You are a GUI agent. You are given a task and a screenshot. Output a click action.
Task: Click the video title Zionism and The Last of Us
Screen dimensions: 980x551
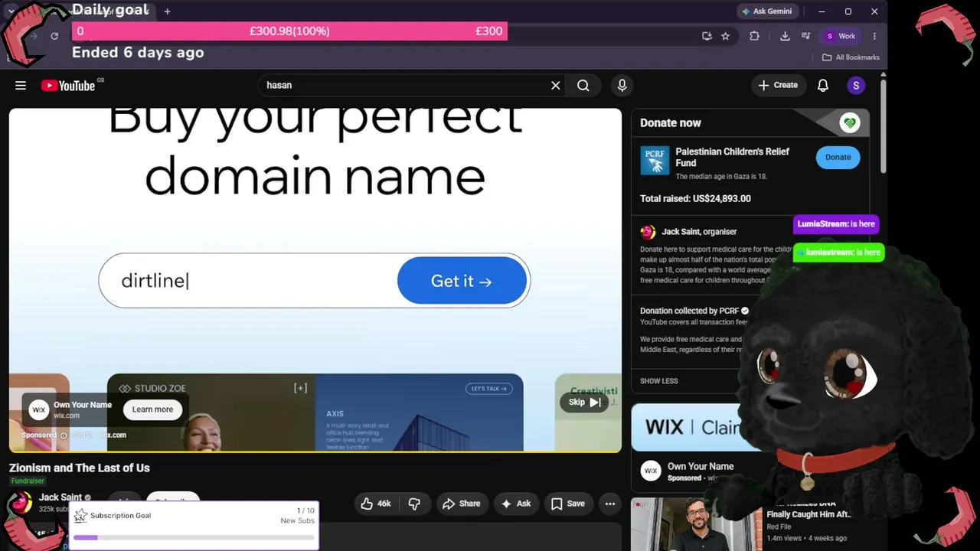80,468
